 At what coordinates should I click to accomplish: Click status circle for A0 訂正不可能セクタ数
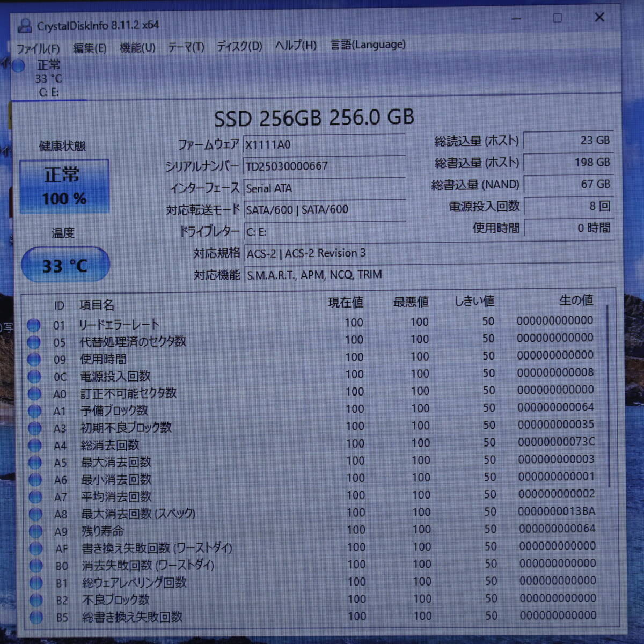(34, 393)
